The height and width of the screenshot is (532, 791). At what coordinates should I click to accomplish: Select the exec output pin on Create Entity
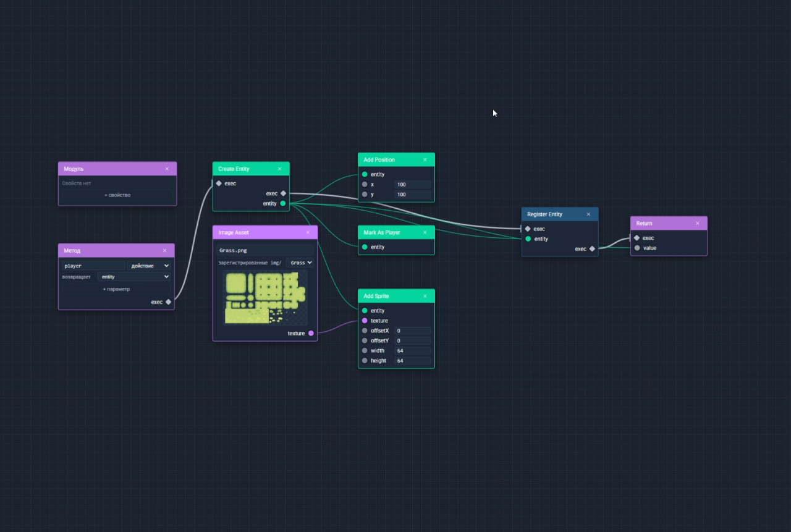[283, 193]
